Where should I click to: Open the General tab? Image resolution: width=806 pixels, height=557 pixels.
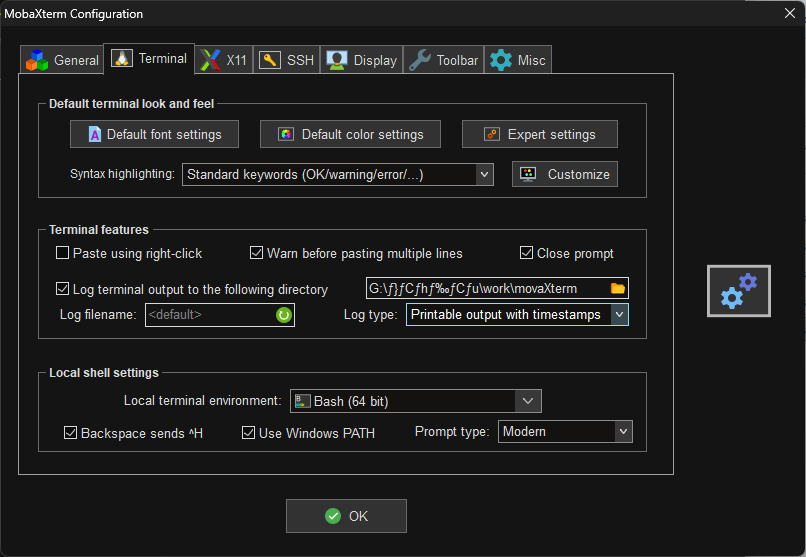click(x=63, y=60)
